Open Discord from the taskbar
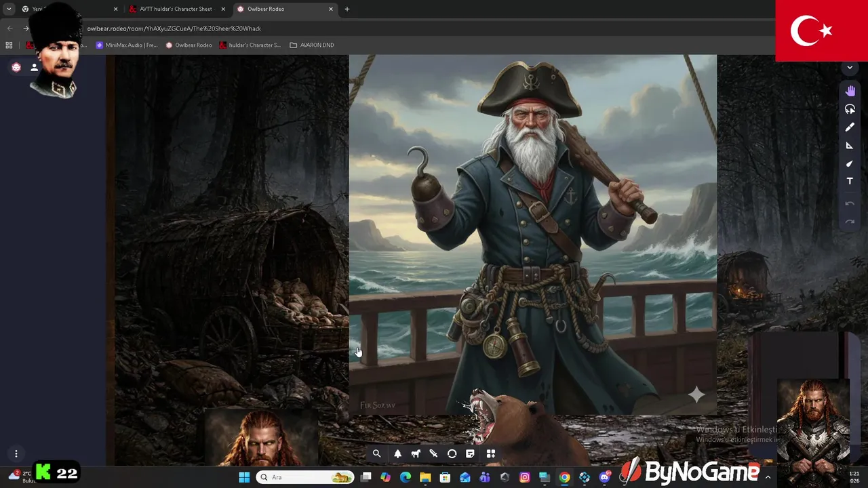Screen dimensions: 868x488 pyautogui.click(x=604, y=477)
